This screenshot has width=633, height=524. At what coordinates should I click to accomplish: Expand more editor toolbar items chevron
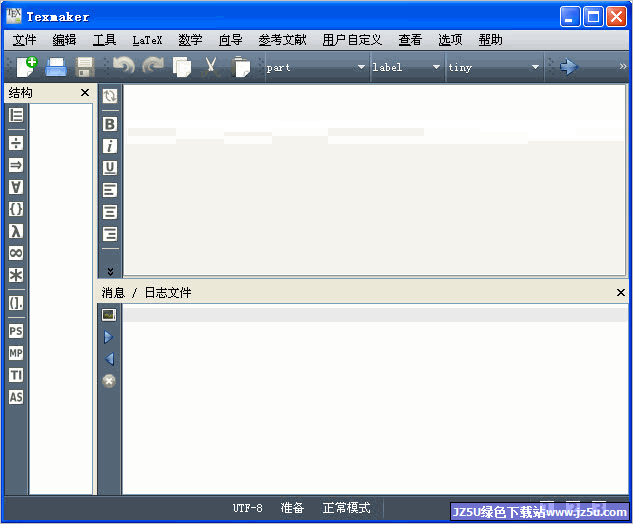[x=110, y=271]
